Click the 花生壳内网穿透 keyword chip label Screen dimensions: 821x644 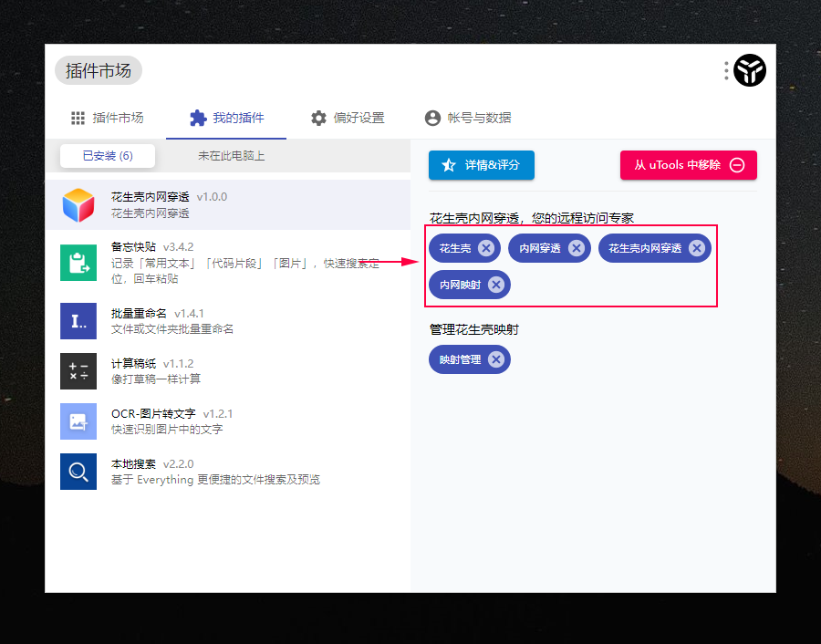pos(645,248)
